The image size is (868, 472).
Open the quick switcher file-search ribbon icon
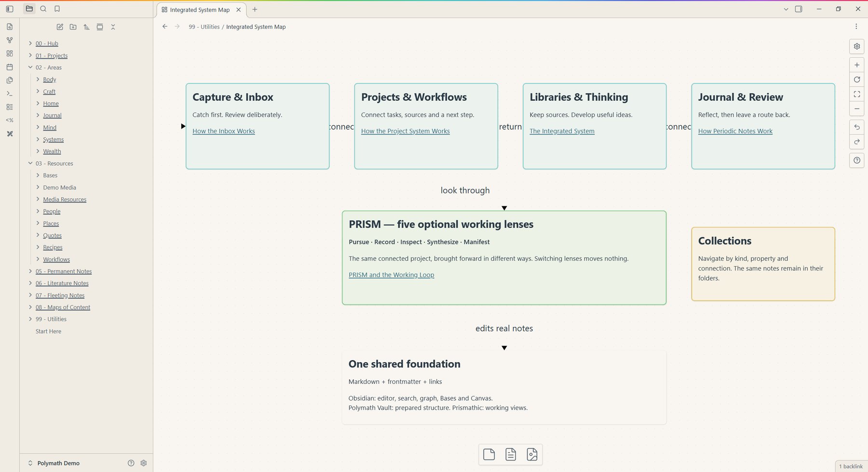pos(10,27)
